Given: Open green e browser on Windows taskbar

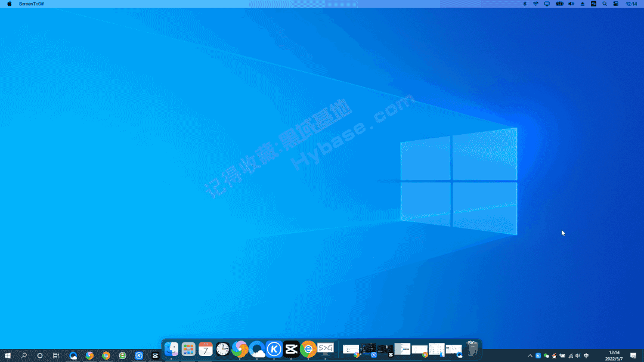Looking at the screenshot, I should (122, 355).
